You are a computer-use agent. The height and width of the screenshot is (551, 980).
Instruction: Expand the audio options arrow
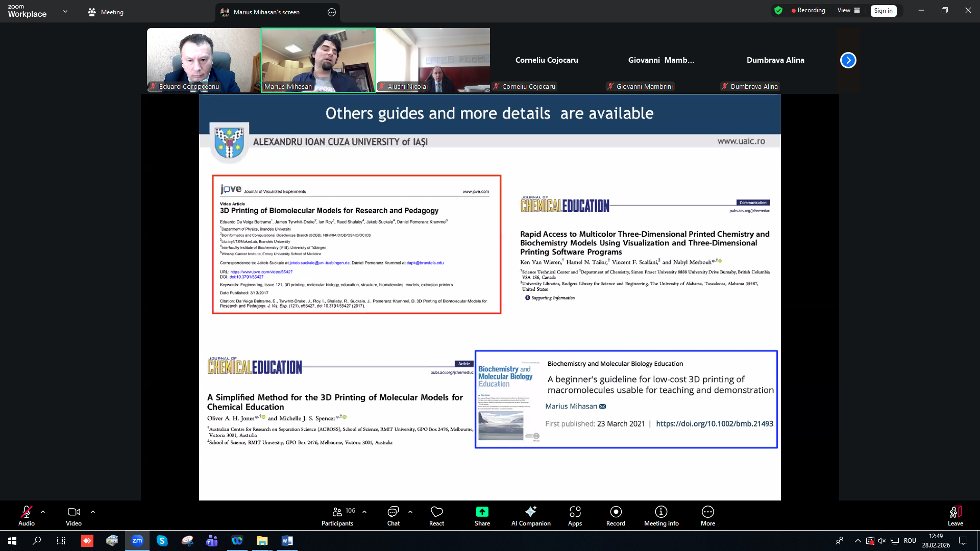pyautogui.click(x=43, y=511)
